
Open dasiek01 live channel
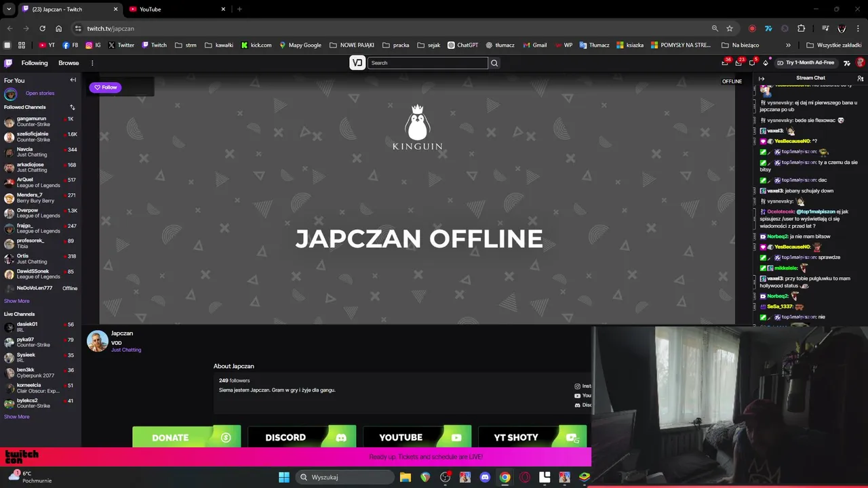41,327
